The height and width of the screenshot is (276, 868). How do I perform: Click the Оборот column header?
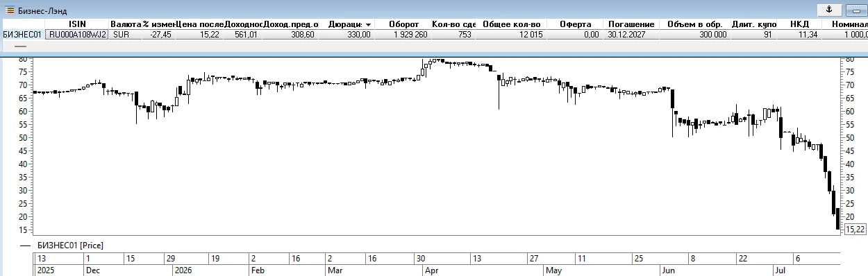coord(403,24)
